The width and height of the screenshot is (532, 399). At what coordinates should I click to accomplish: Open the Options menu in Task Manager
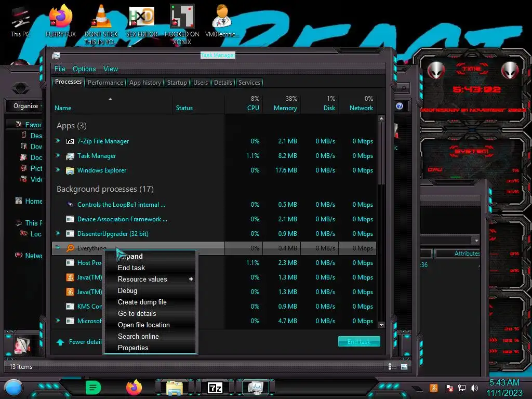(x=84, y=69)
